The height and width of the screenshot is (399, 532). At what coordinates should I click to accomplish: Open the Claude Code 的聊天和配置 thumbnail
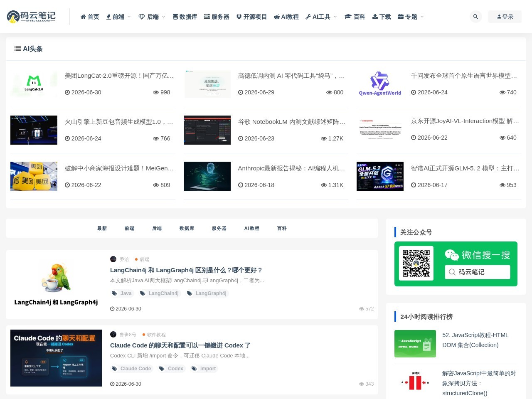[x=56, y=358]
